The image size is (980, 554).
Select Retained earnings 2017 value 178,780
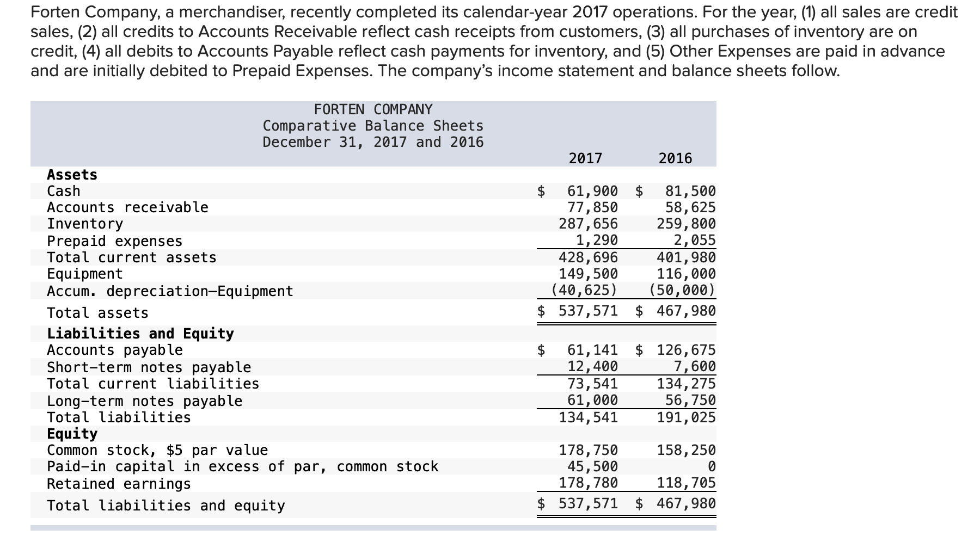click(589, 483)
